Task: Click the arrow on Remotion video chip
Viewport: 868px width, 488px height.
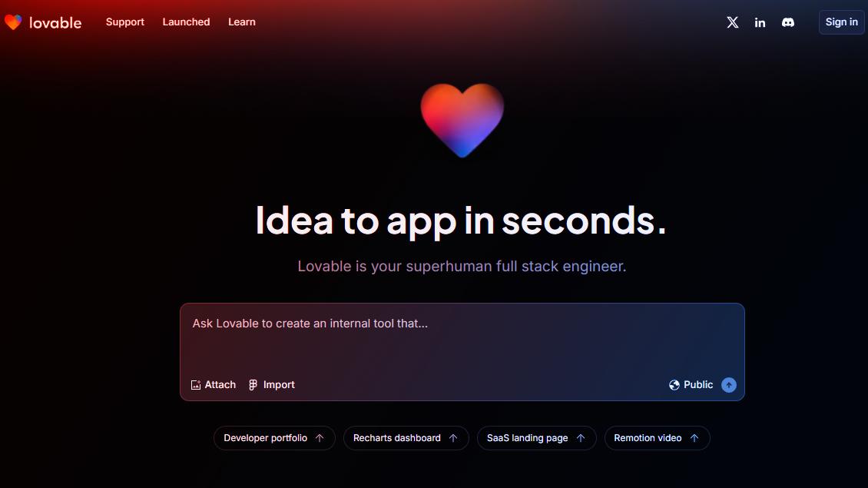Action: click(x=694, y=438)
